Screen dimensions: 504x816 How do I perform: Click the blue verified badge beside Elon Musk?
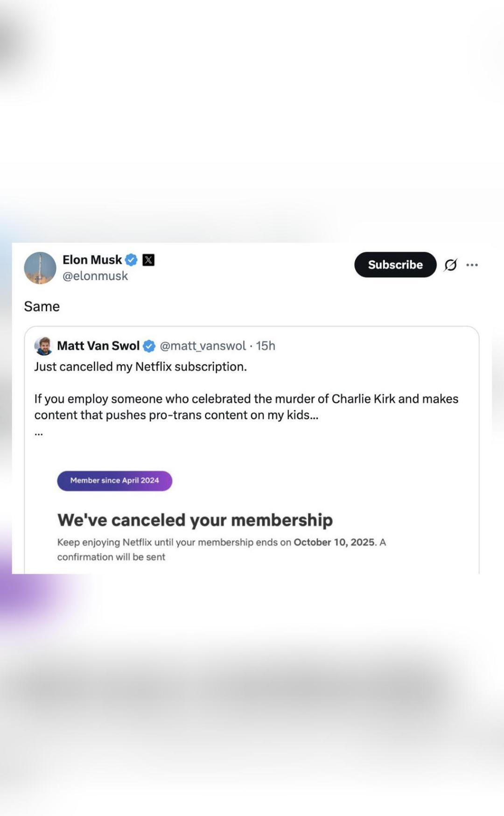point(132,260)
